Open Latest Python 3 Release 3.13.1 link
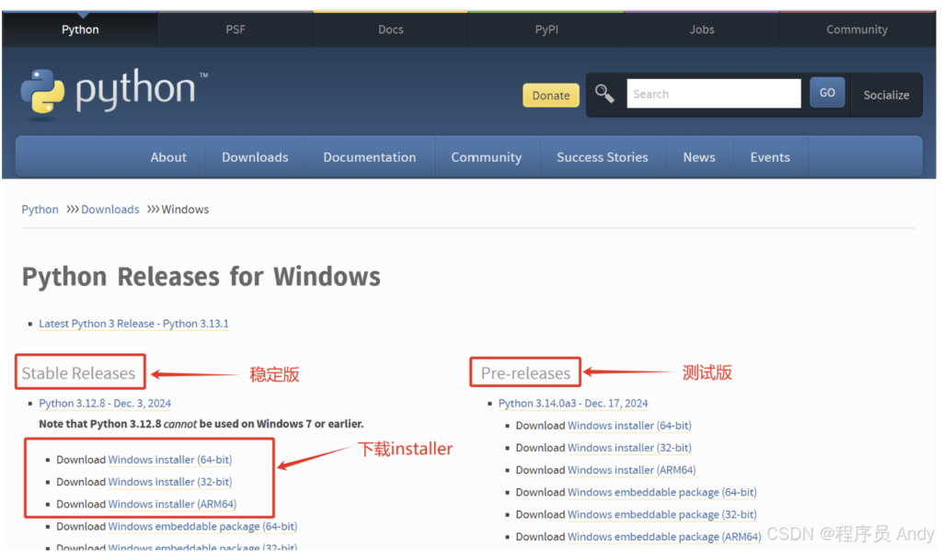The image size is (942, 560). tap(133, 324)
